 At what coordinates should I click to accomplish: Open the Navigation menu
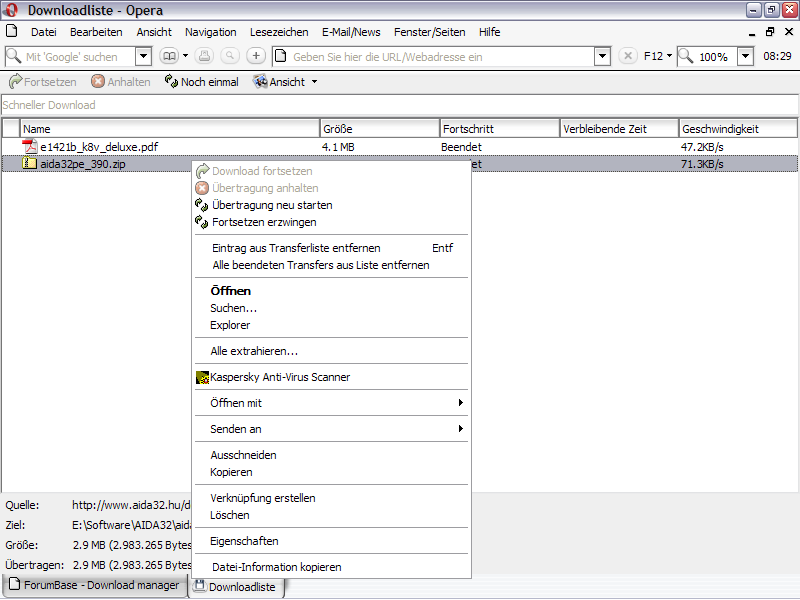coord(211,32)
